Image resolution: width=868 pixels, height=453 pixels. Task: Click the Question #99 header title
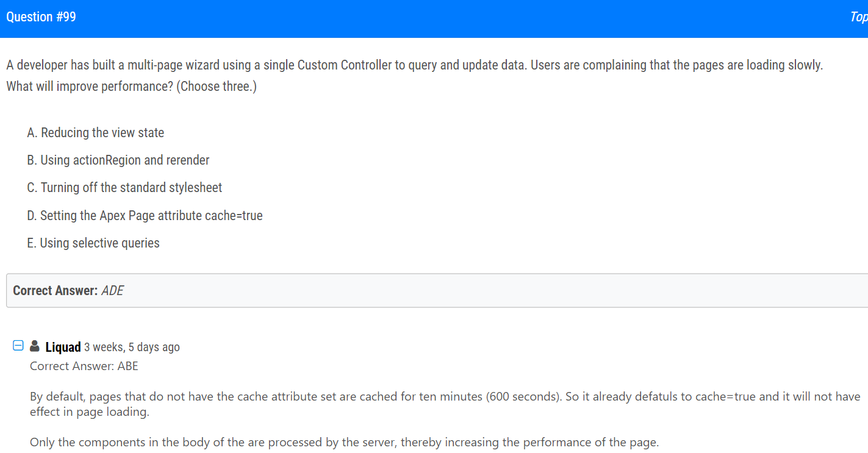41,17
